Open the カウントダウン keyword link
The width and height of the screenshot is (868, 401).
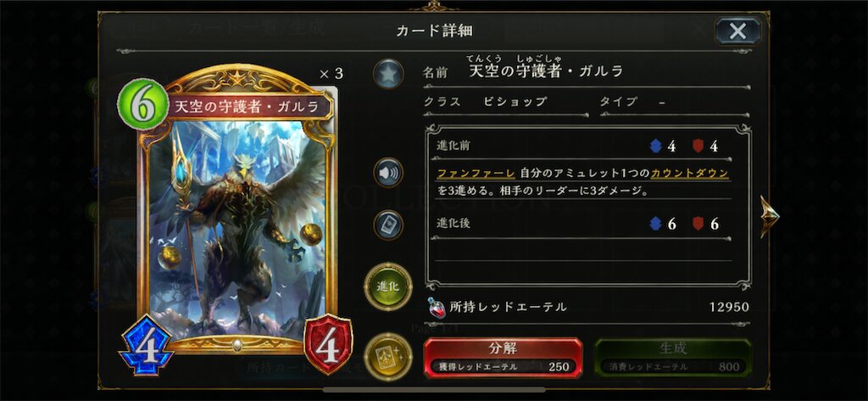tap(690, 173)
